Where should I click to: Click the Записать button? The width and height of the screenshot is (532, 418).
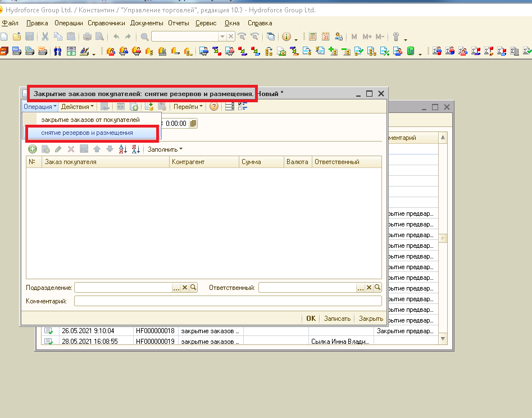337,318
